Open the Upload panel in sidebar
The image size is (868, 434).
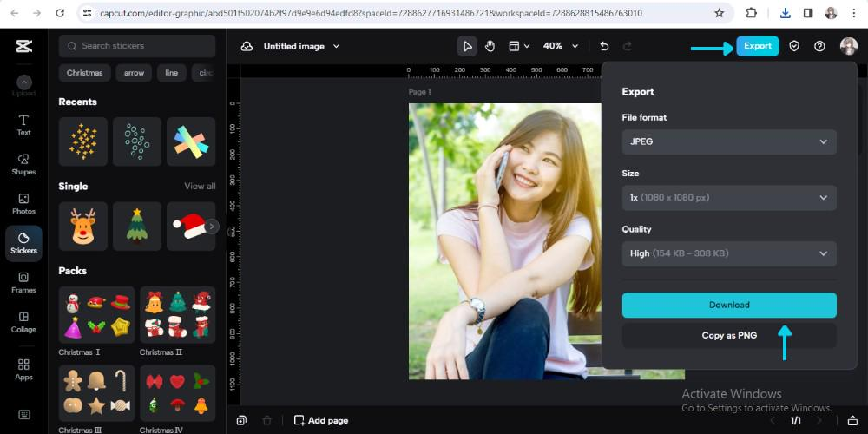23,86
